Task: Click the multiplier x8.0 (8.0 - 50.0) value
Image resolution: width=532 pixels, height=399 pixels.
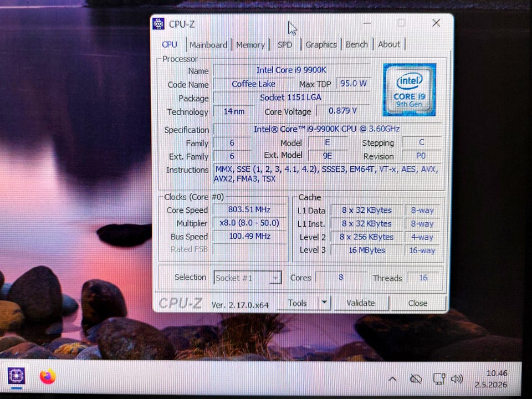Action: (249, 223)
